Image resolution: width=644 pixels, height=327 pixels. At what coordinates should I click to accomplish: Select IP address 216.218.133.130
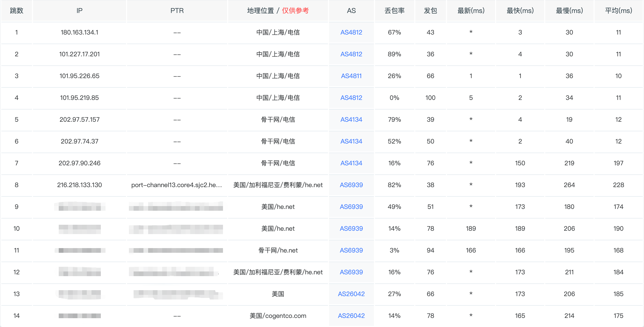[80, 185]
